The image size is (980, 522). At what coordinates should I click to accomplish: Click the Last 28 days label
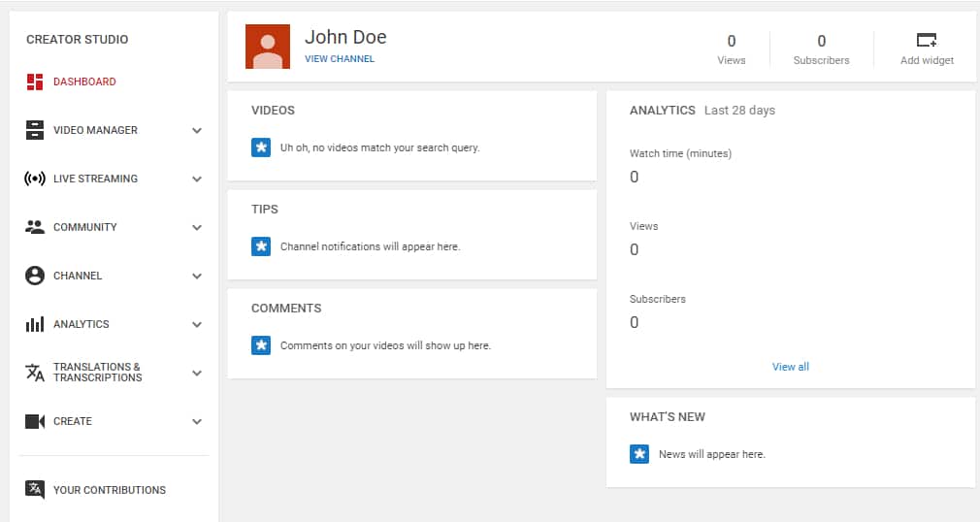[x=739, y=111]
